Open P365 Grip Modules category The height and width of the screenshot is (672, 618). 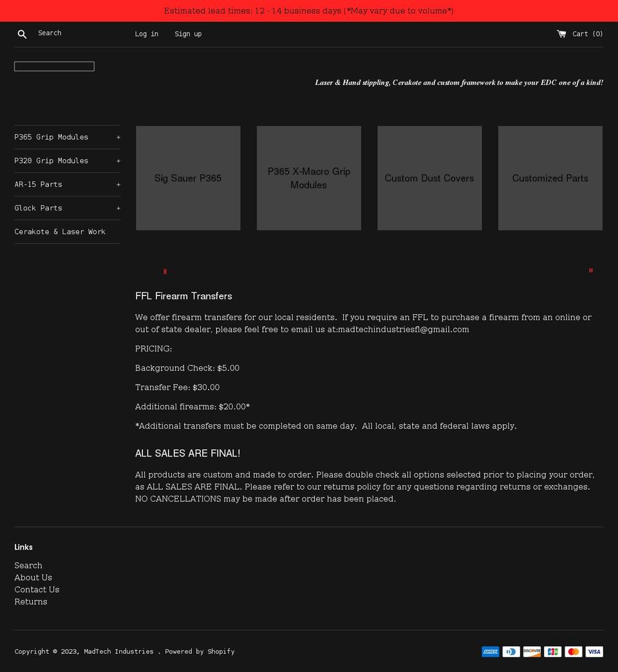click(51, 137)
